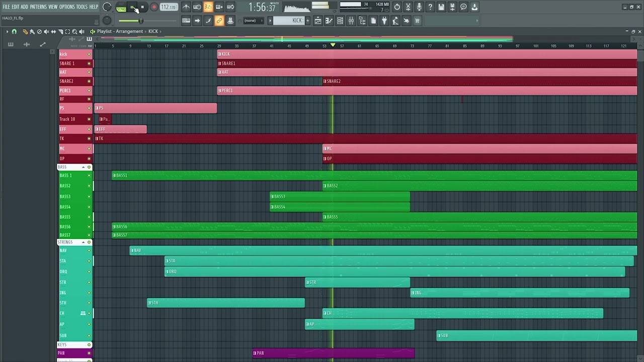Open playlist options arrow menu
Image resolution: width=644 pixels, height=362 pixels.
tap(8, 32)
